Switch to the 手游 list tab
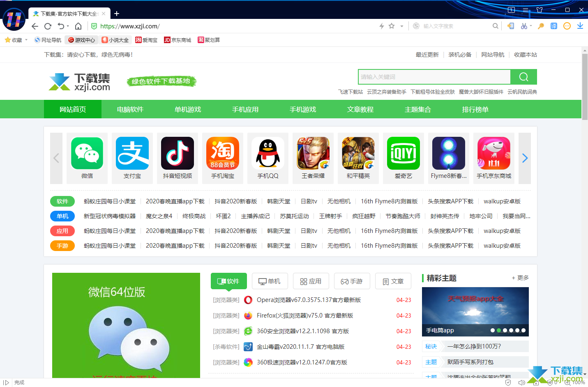 (x=352, y=281)
